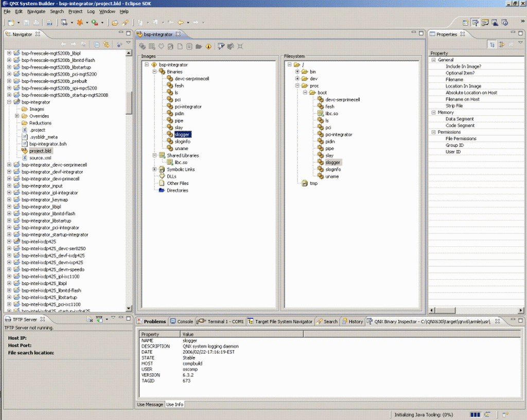
Task: Switch to the Terminal 1 - COM1 tab
Action: (220, 321)
